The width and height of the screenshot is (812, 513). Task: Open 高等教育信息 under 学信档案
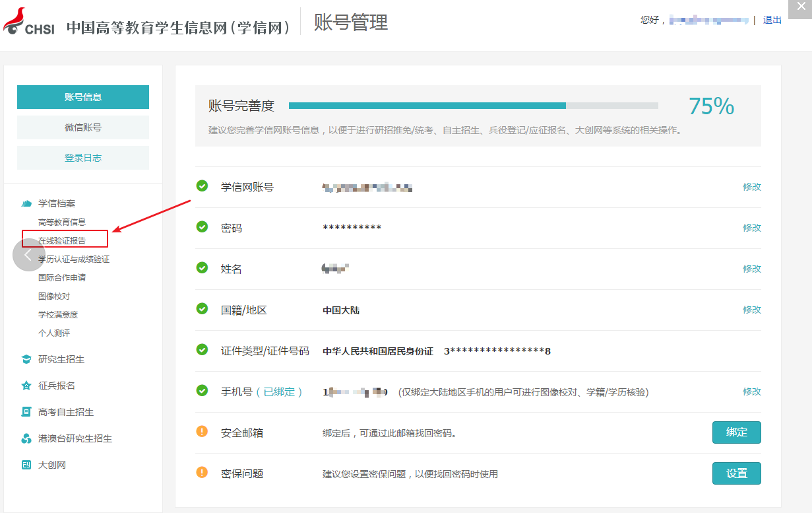point(62,222)
